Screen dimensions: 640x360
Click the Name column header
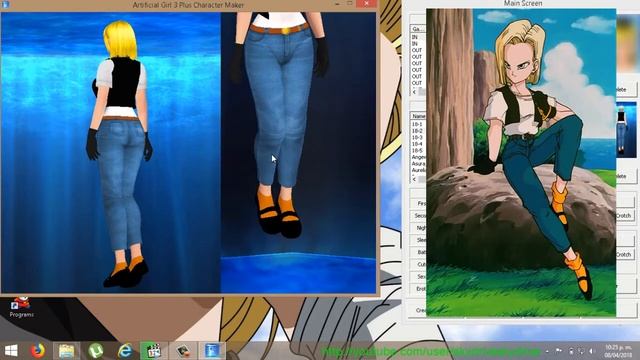418,116
